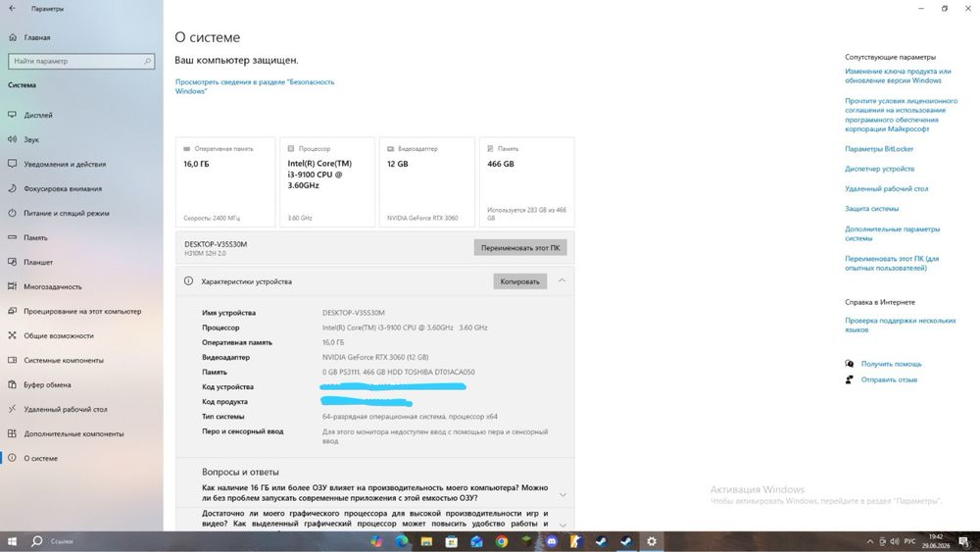The height and width of the screenshot is (552, 980).
Task: Open Удаленный рабочий стол link on right
Action: [886, 189]
